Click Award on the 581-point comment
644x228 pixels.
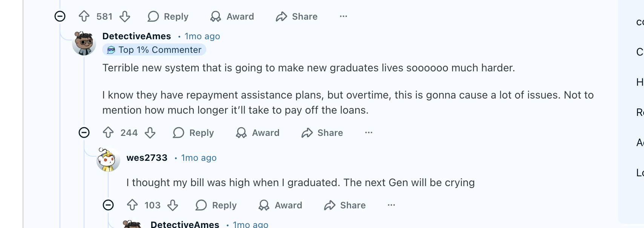[x=232, y=16]
